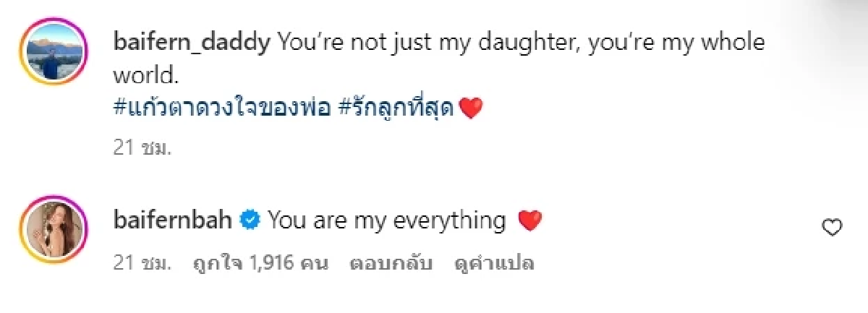Show translation with ดูคำแปล
The width and height of the screenshot is (868, 313).
tap(494, 264)
